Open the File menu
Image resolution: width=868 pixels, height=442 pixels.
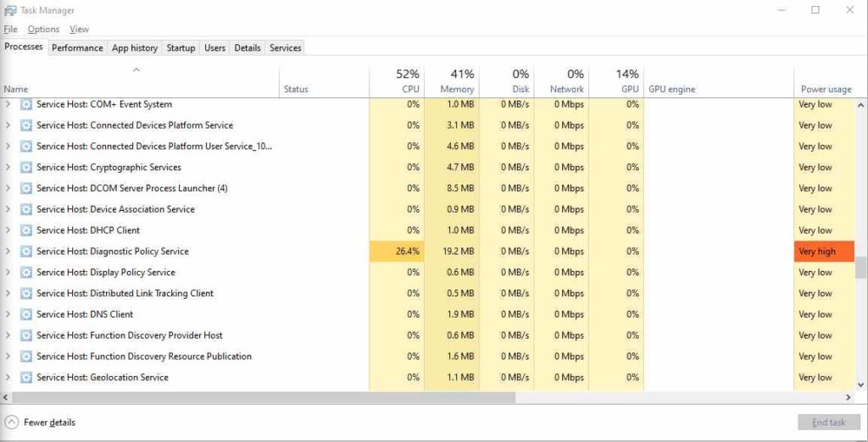pyautogui.click(x=10, y=30)
